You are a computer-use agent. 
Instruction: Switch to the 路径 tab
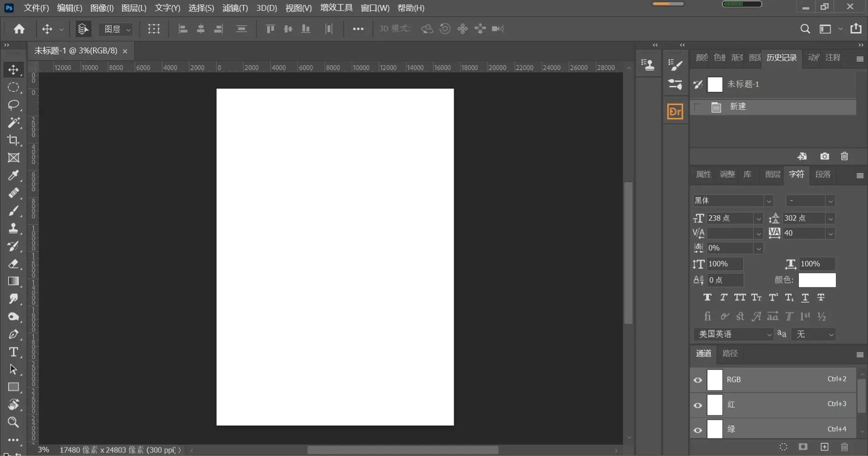730,353
